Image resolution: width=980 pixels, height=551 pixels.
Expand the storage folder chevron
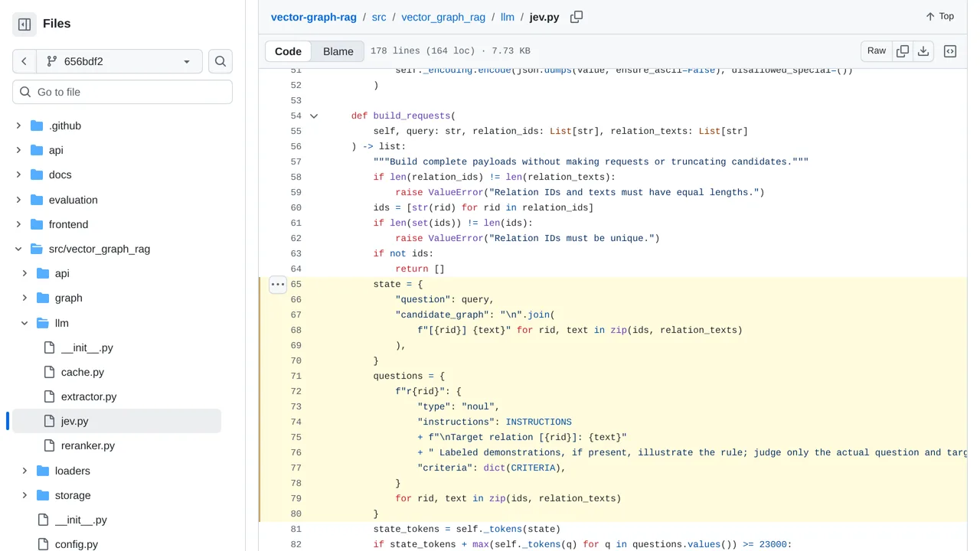tap(24, 495)
